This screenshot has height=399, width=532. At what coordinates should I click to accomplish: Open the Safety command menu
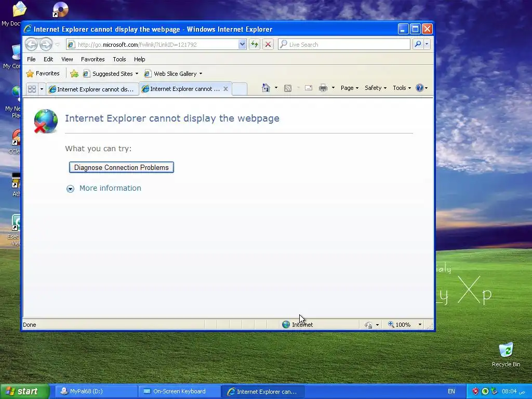376,88
